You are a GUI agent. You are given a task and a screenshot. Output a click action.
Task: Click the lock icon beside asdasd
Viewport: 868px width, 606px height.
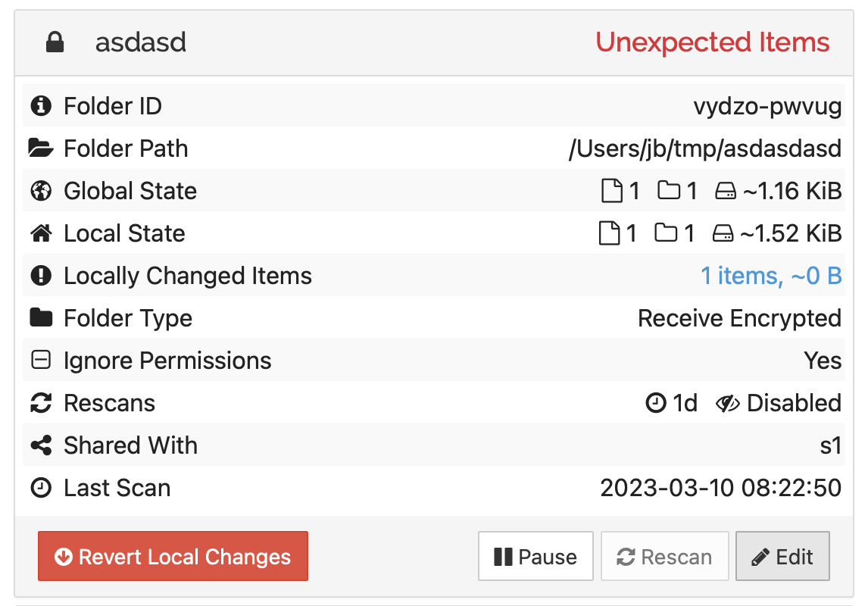click(x=55, y=42)
